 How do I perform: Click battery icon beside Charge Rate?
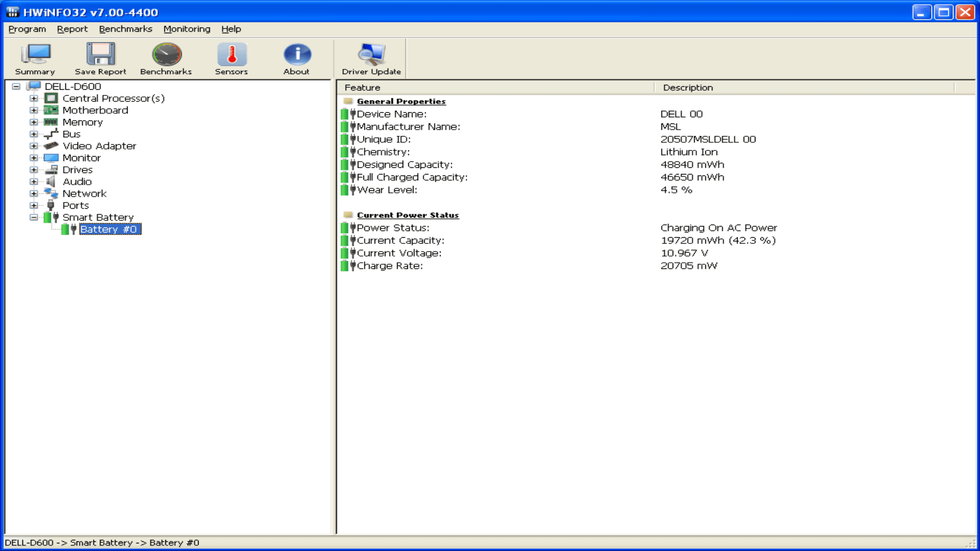348,265
